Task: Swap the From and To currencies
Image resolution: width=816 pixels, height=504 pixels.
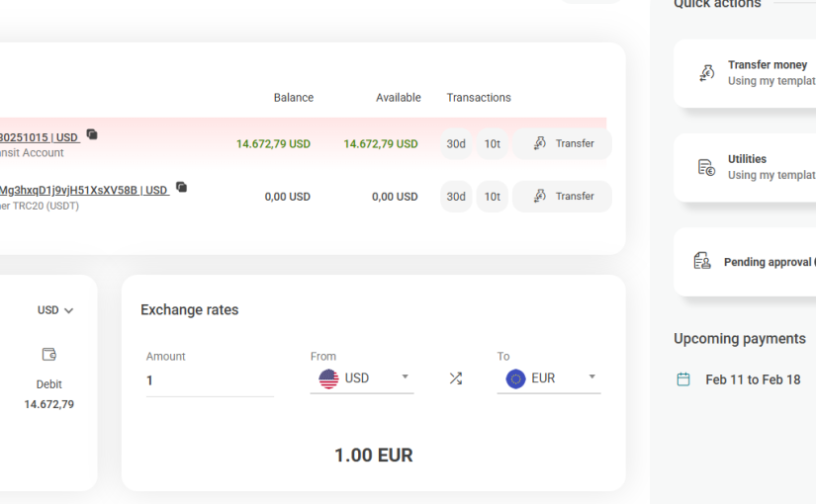Action: 455,378
